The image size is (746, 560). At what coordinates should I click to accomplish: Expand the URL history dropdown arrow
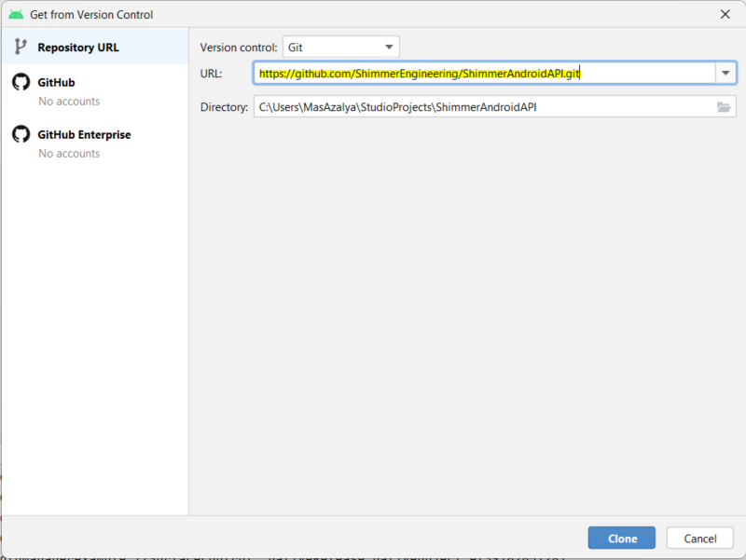tap(725, 74)
